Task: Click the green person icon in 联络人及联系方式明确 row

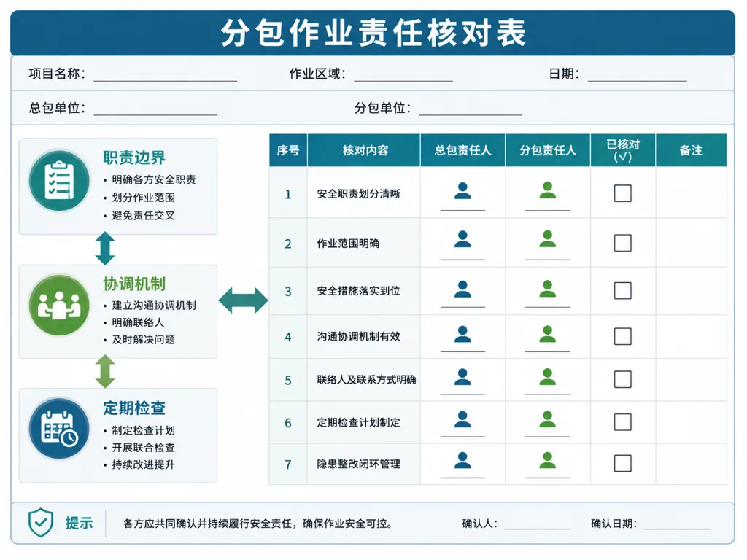Action: (x=547, y=377)
